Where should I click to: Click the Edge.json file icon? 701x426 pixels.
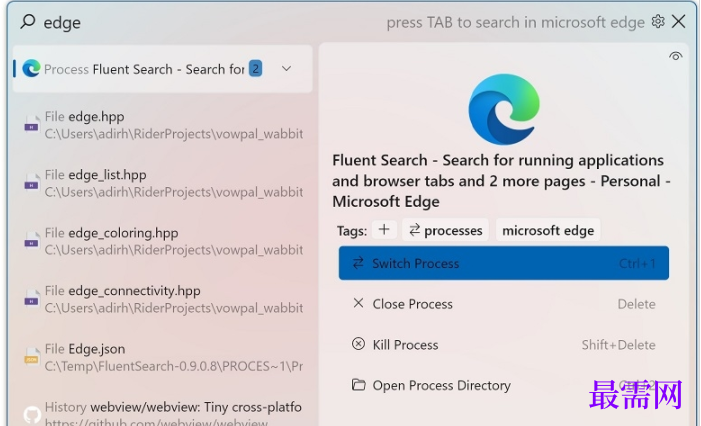click(31, 358)
